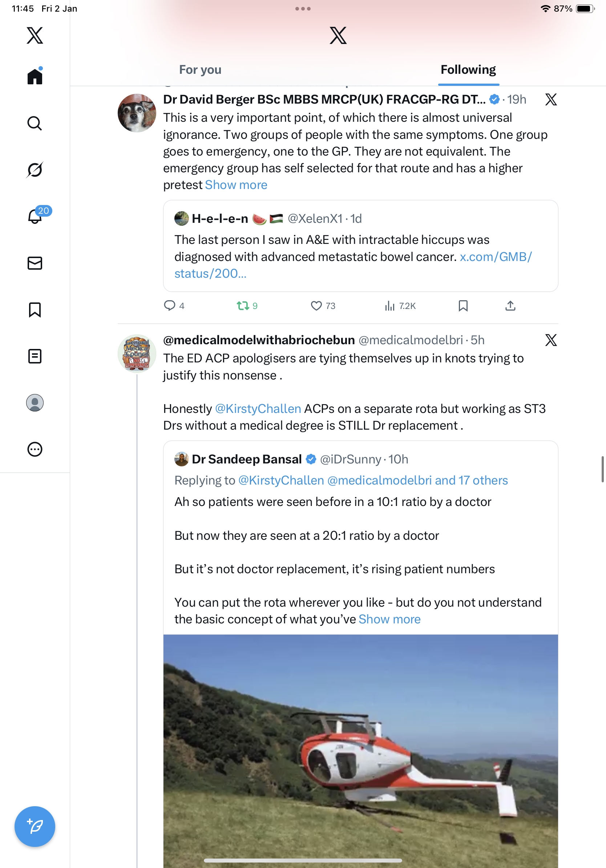Bookmark Dr David Berger's post
The width and height of the screenshot is (606, 868).
pyautogui.click(x=463, y=306)
